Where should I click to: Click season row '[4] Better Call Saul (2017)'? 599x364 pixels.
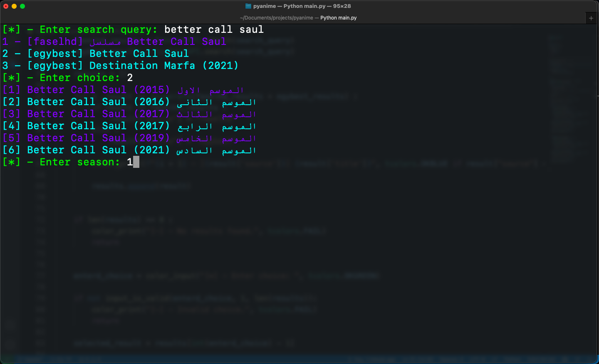coord(129,126)
